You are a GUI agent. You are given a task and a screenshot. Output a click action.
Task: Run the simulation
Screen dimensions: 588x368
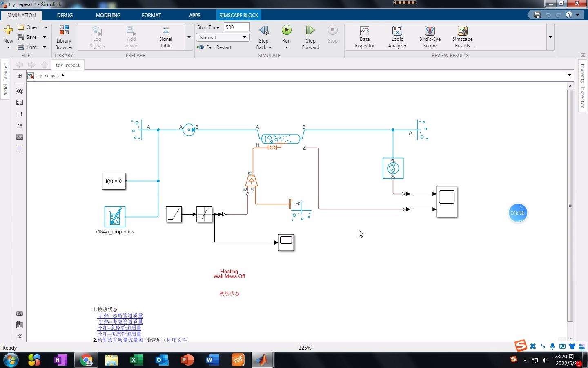(x=286, y=36)
